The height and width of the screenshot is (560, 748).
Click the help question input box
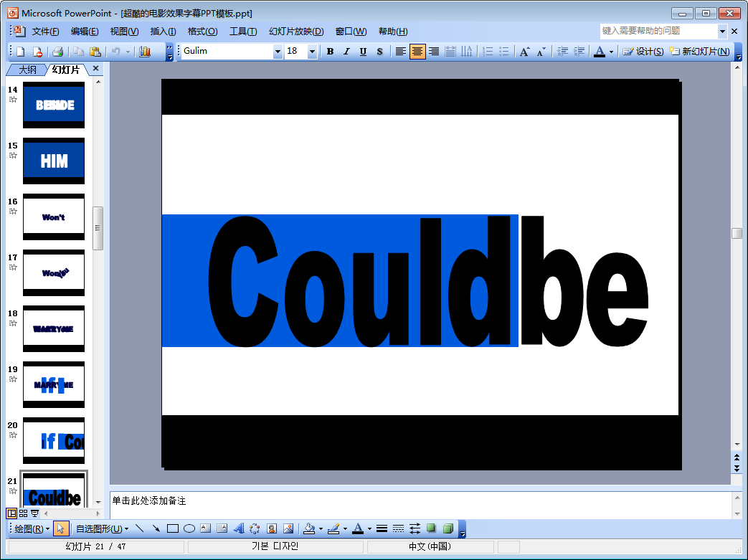tap(659, 31)
